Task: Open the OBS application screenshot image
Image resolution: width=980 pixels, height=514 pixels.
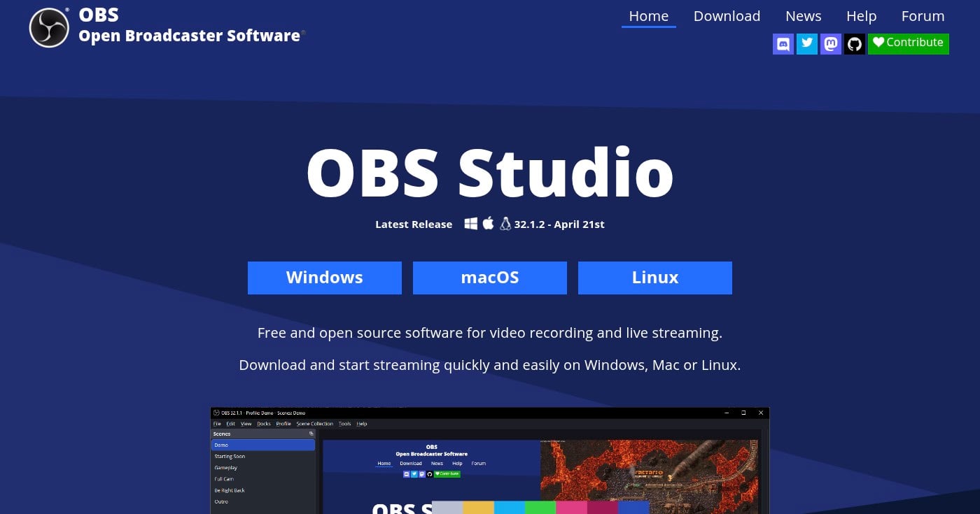Action: (490, 461)
